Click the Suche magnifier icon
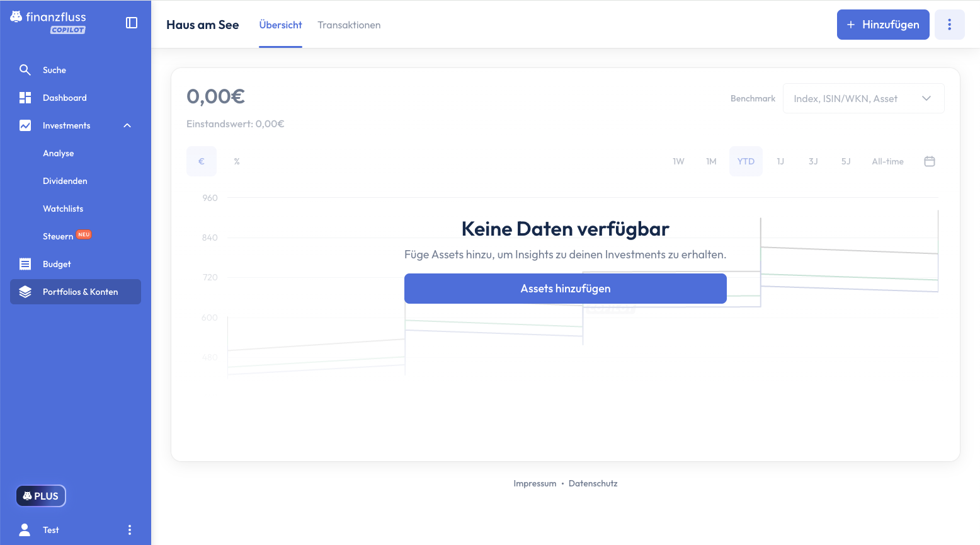Screen dimensions: 980x545 (x=25, y=70)
